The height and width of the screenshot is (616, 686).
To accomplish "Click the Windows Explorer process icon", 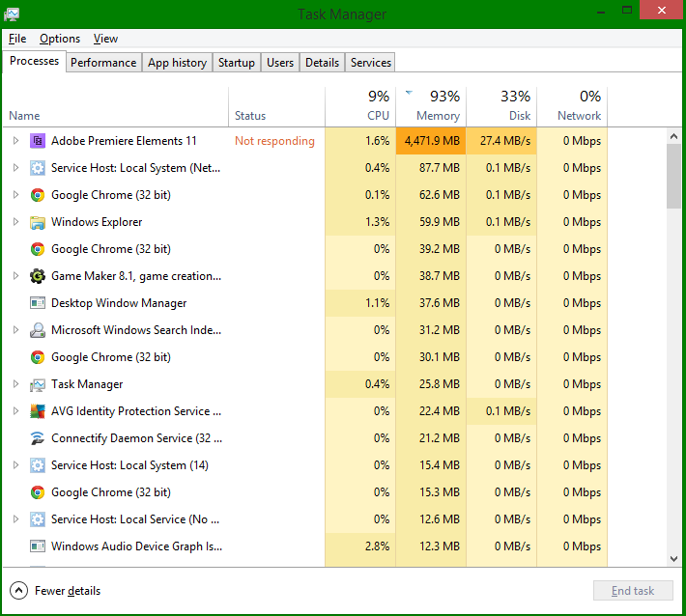I will point(38,222).
